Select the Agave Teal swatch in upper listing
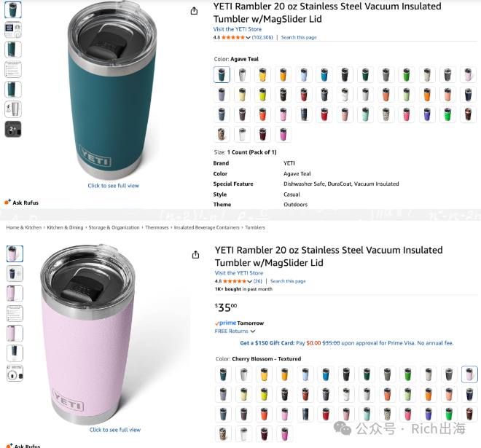The width and height of the screenshot is (481, 448). click(222, 74)
